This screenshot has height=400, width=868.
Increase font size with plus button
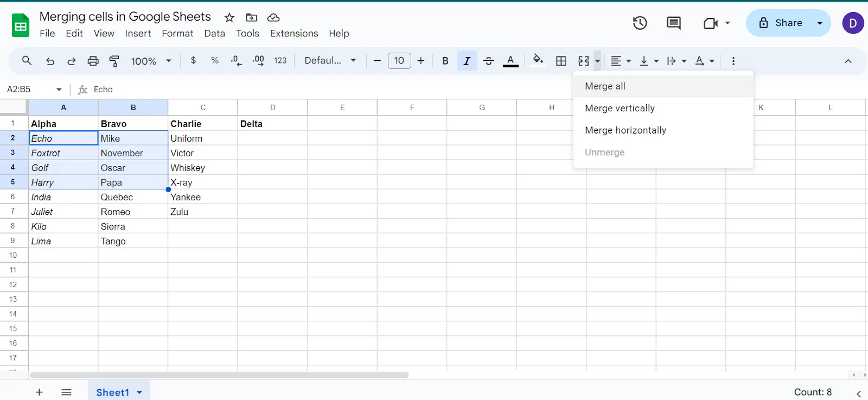coord(421,61)
